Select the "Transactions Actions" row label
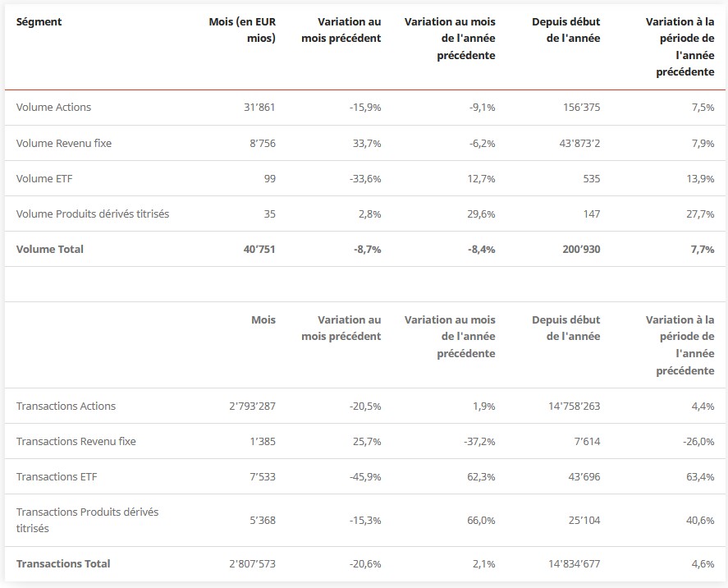The width and height of the screenshot is (728, 588). pos(66,406)
